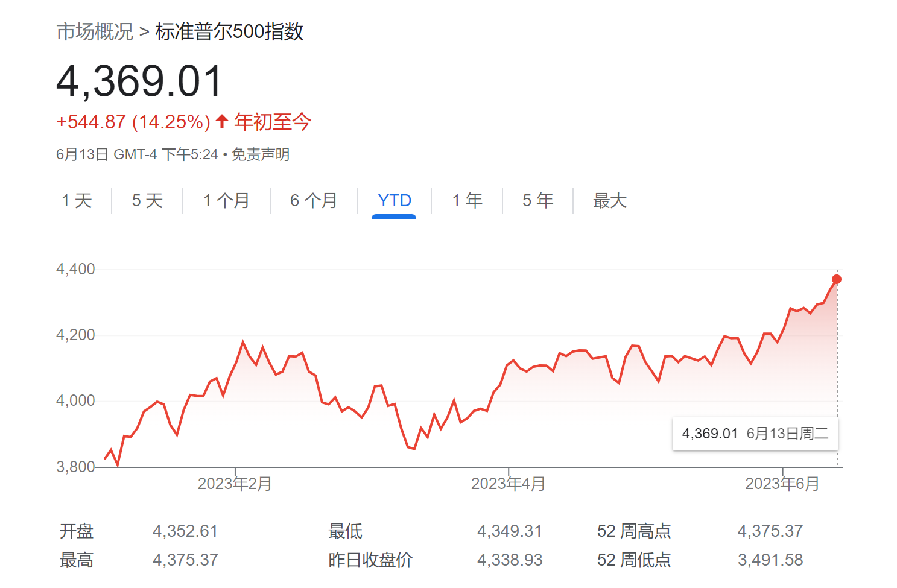
Task: Click the YTD tab
Action: point(395,200)
